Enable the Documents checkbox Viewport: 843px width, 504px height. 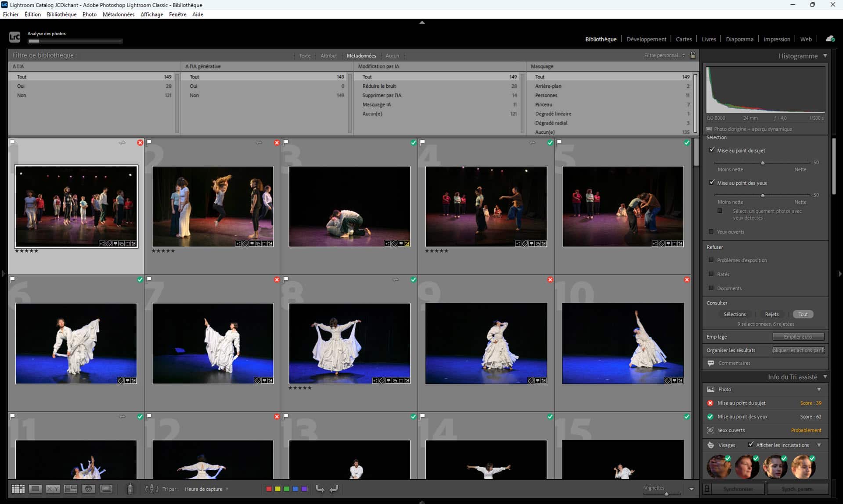(x=711, y=288)
